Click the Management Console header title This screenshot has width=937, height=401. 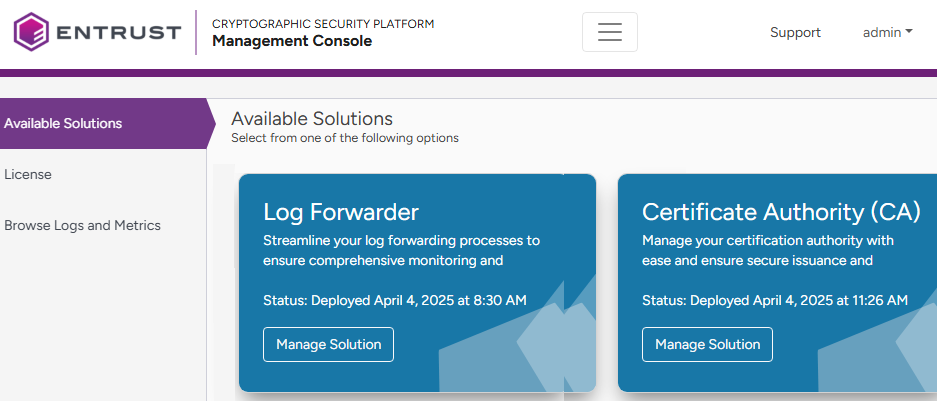[x=291, y=41]
